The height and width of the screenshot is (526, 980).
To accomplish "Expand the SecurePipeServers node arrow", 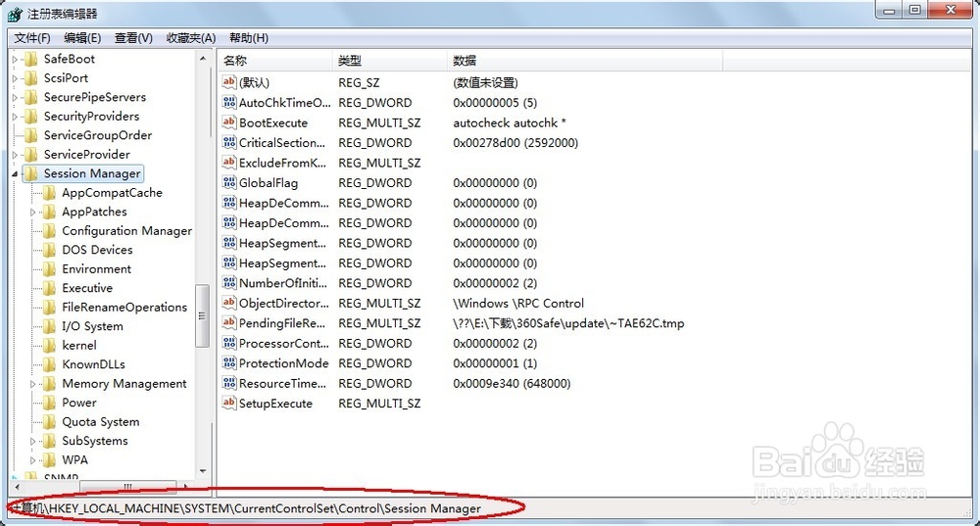I will (x=15, y=97).
